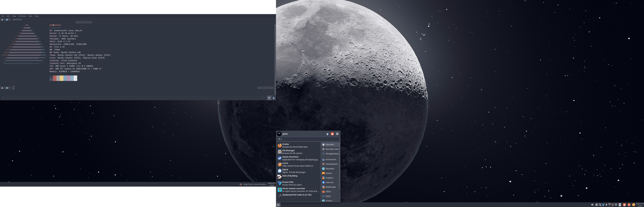Click the yellow color block in neofetch
This screenshot has width=644, height=207.
[62, 78]
